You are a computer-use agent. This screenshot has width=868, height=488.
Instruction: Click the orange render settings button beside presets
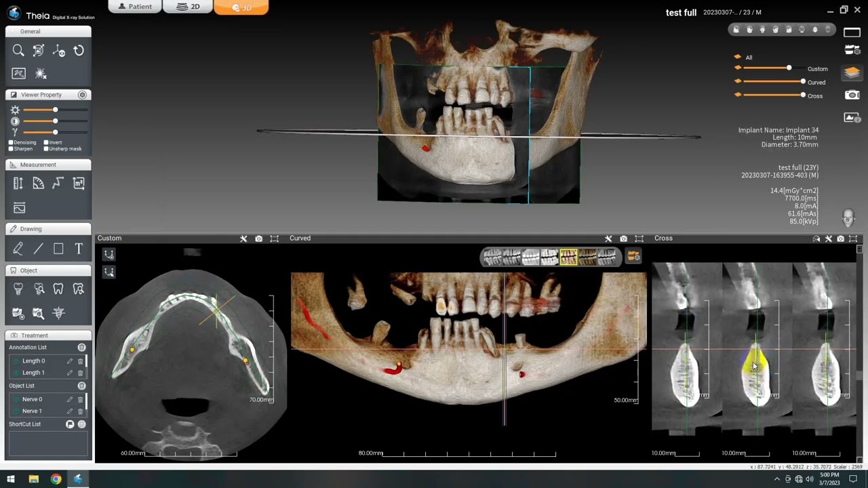pos(633,256)
